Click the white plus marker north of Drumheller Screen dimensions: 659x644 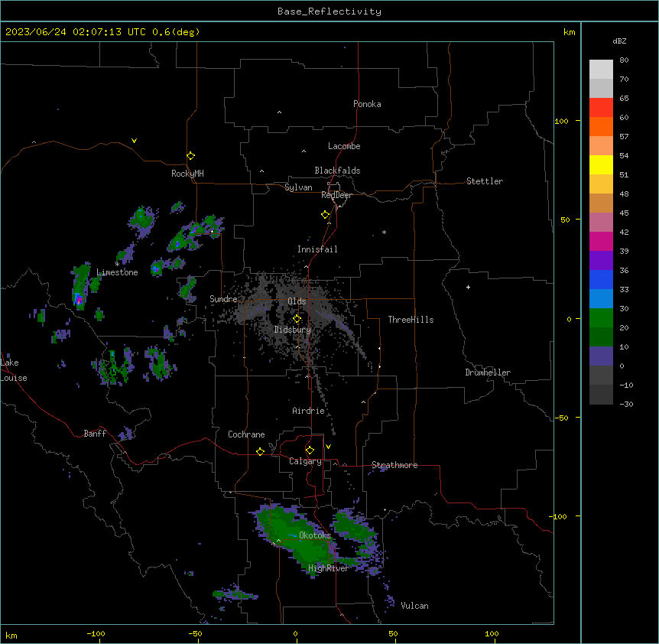coord(468,287)
